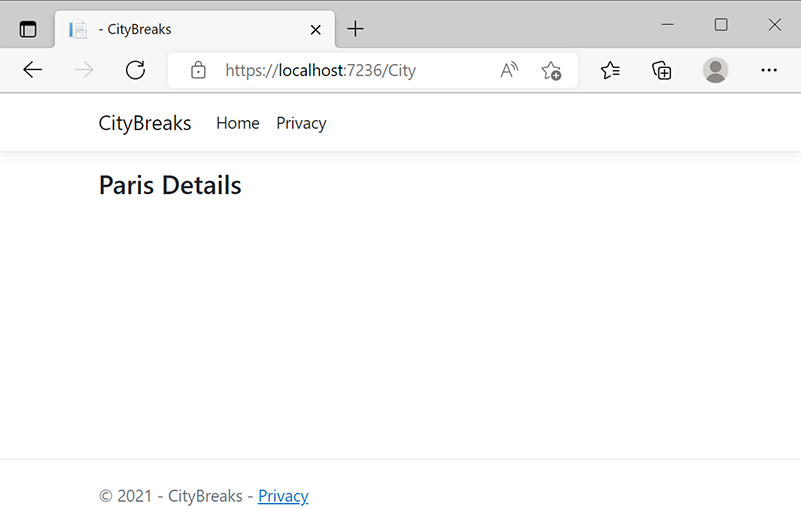
Task: Activate the Read Aloud icon
Action: pyautogui.click(x=509, y=70)
